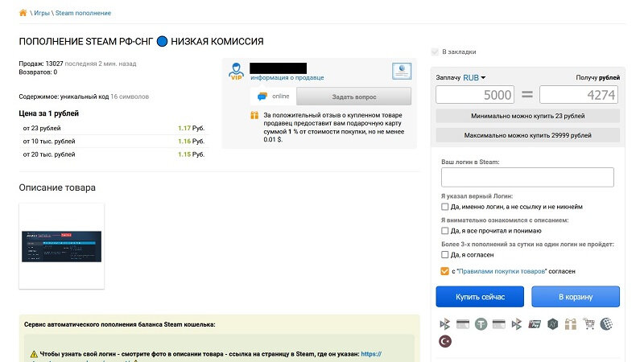Select WebMoney globe payment icon

[606, 324]
